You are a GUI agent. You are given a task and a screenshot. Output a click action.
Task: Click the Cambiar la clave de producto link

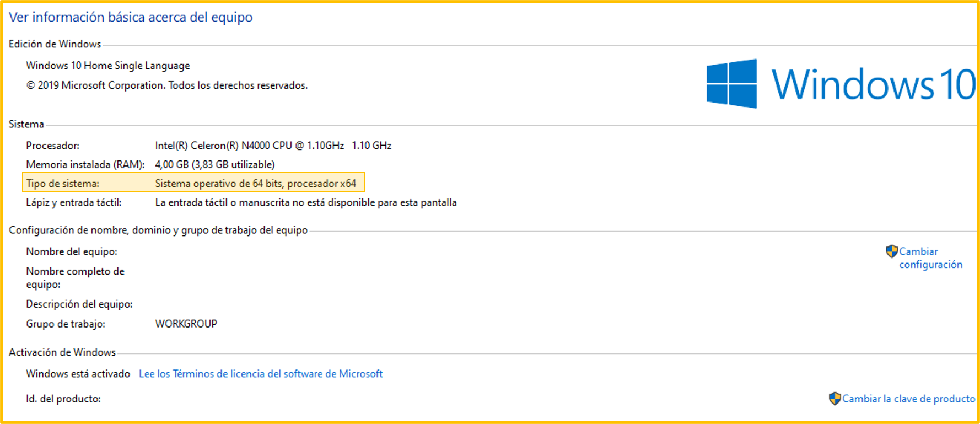(x=908, y=399)
